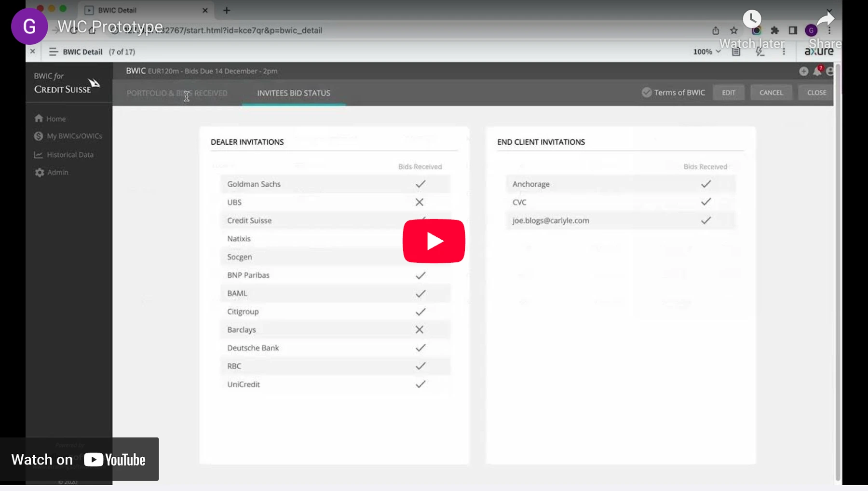
Task: Close the BWIC Detail browser tab
Action: click(205, 10)
